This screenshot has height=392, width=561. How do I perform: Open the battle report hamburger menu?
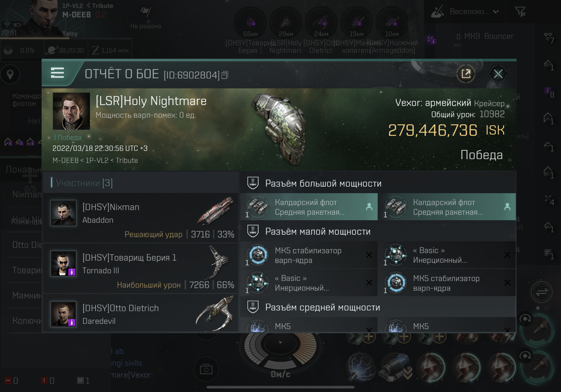pos(57,73)
